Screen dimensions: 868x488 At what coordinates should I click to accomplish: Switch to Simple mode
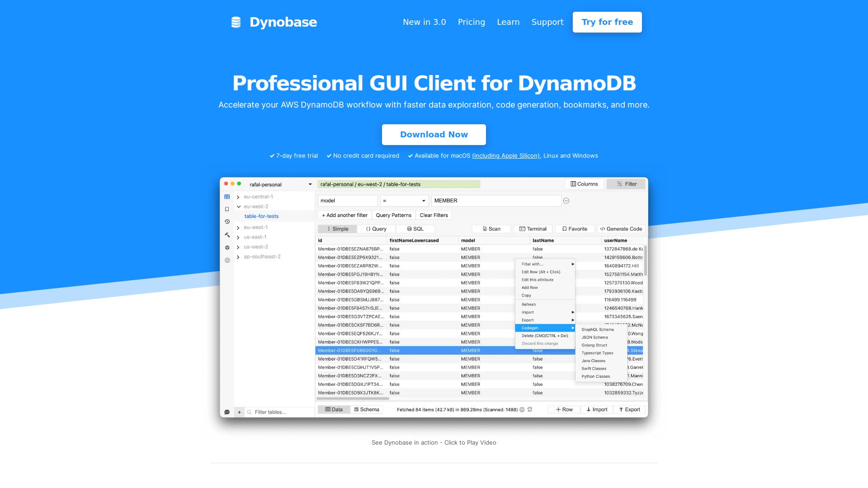tap(337, 229)
